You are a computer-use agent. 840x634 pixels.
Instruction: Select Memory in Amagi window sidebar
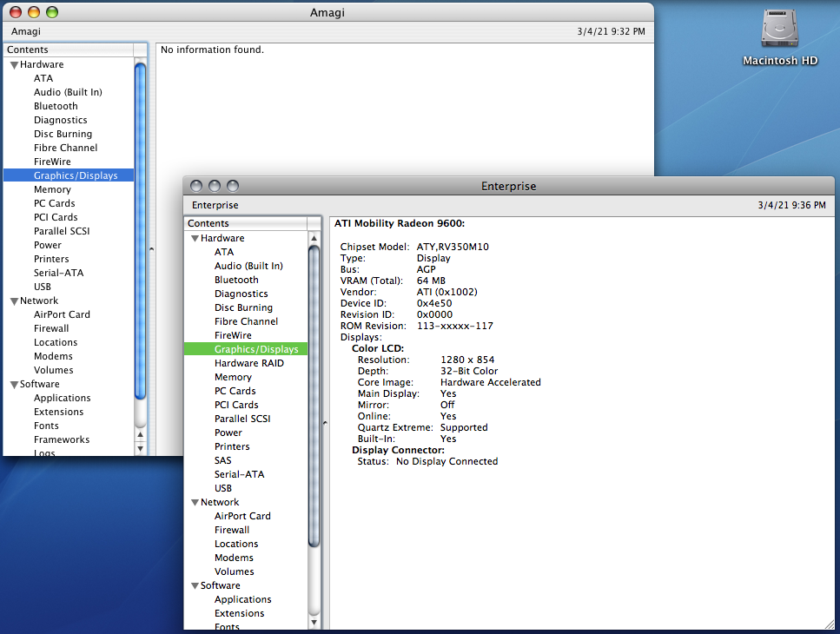[52, 189]
